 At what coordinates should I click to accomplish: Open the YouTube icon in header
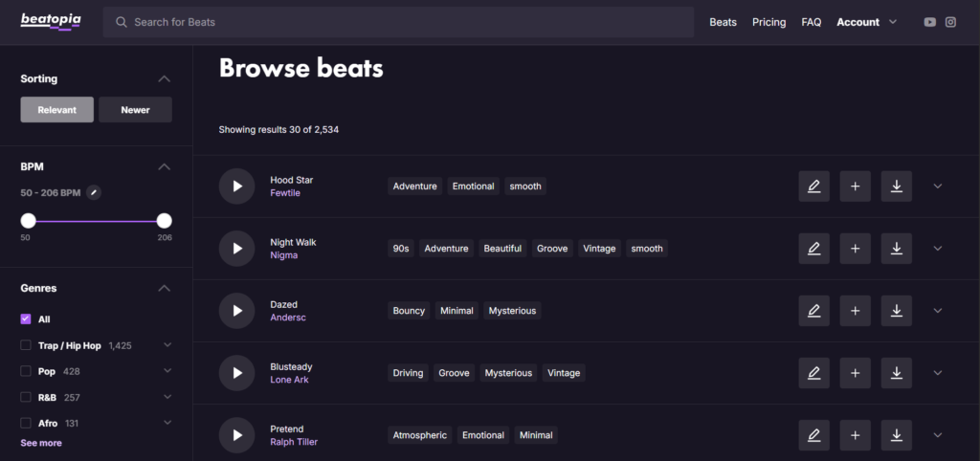[x=929, y=22]
